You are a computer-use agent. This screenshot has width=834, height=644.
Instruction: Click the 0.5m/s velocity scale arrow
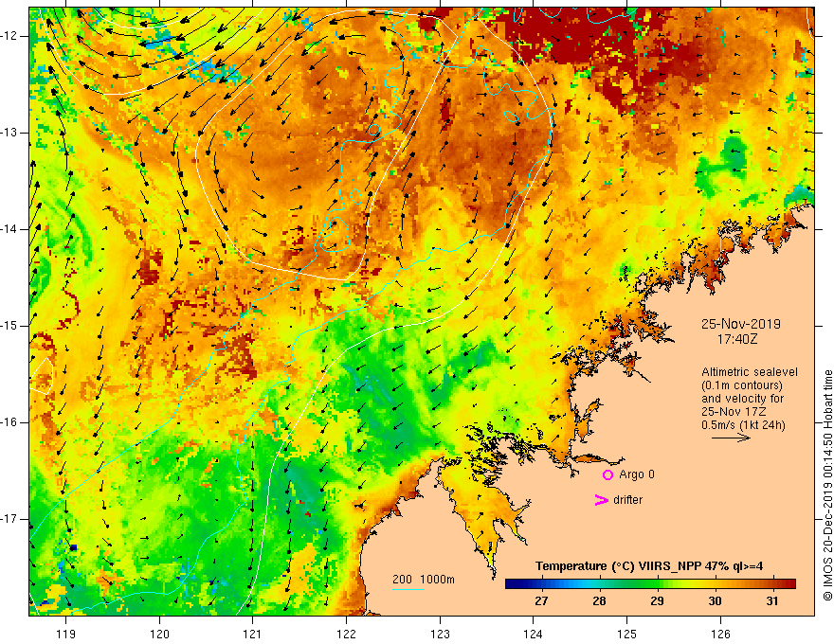731,438
